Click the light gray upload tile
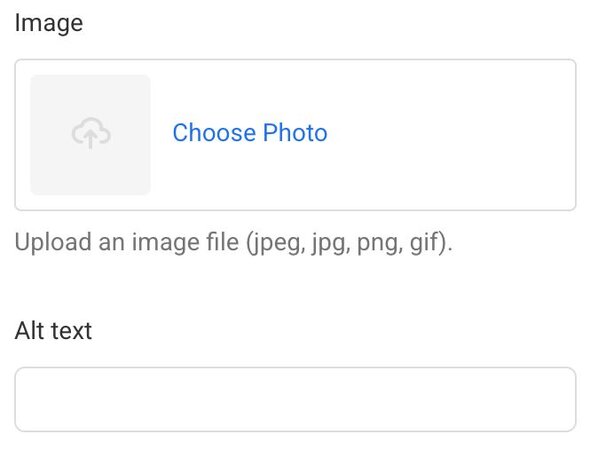The image size is (598, 458). 90,135
